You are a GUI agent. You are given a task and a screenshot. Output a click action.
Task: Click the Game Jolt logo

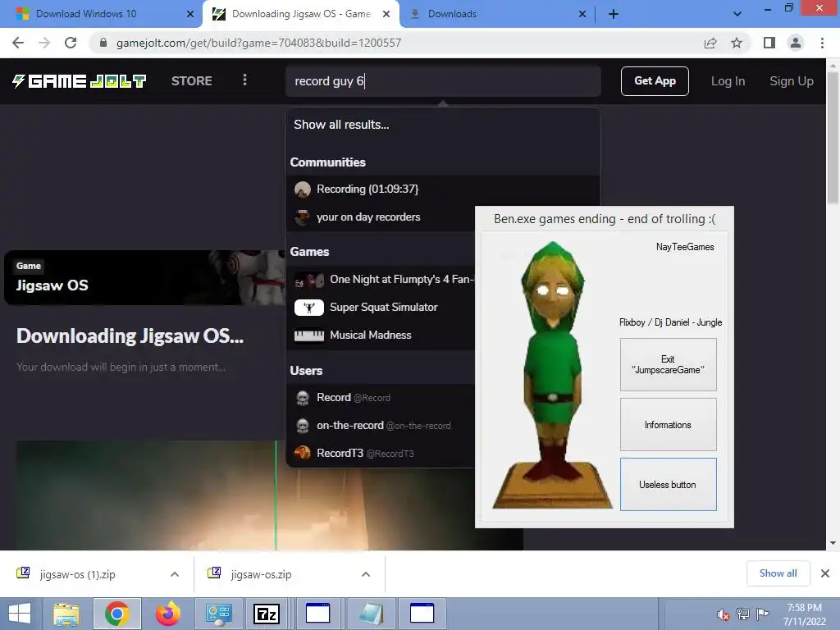(x=80, y=81)
